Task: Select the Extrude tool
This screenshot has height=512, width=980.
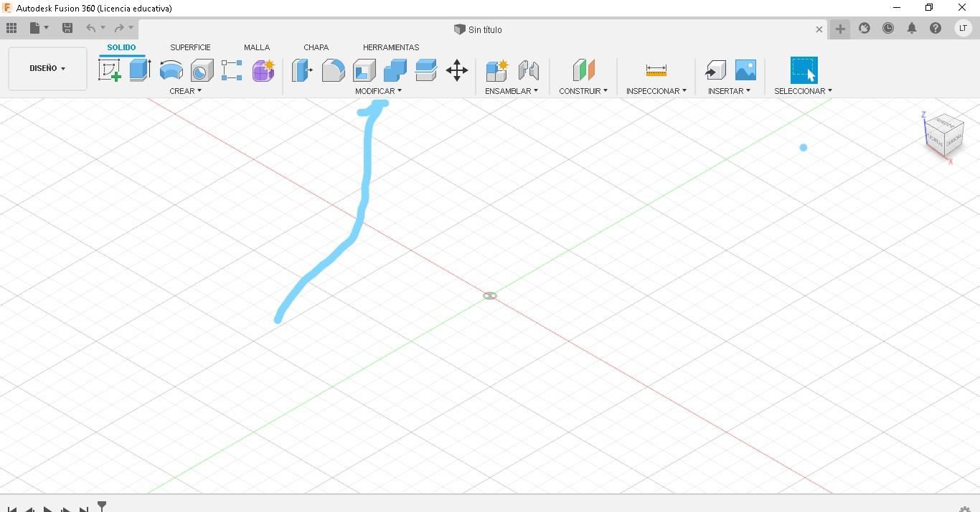Action: [x=140, y=70]
